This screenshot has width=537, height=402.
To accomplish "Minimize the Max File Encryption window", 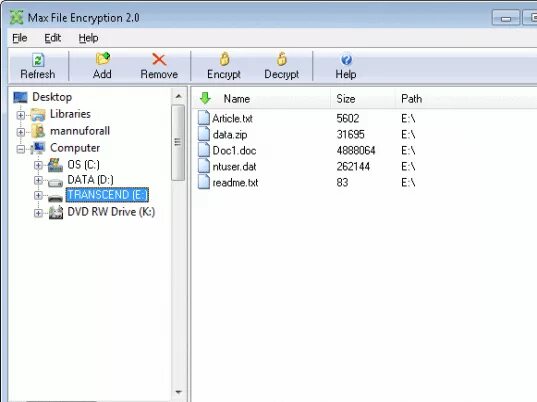I will click(x=505, y=18).
